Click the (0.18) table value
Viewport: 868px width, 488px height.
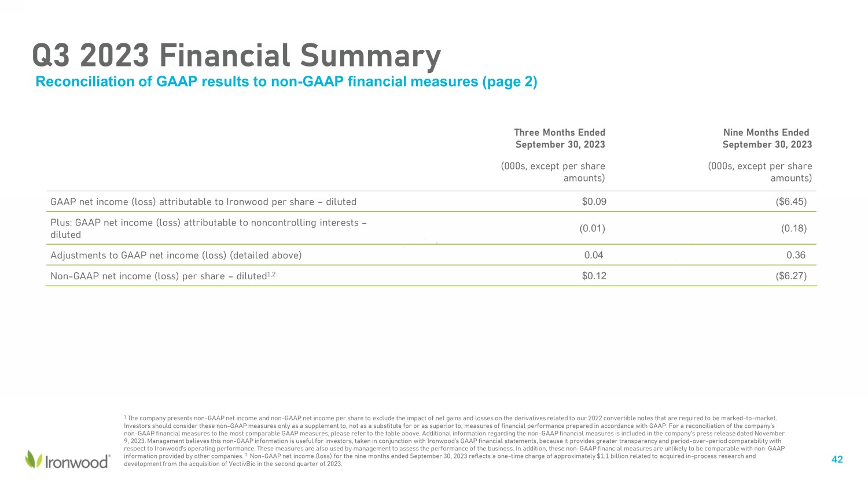pos(793,228)
